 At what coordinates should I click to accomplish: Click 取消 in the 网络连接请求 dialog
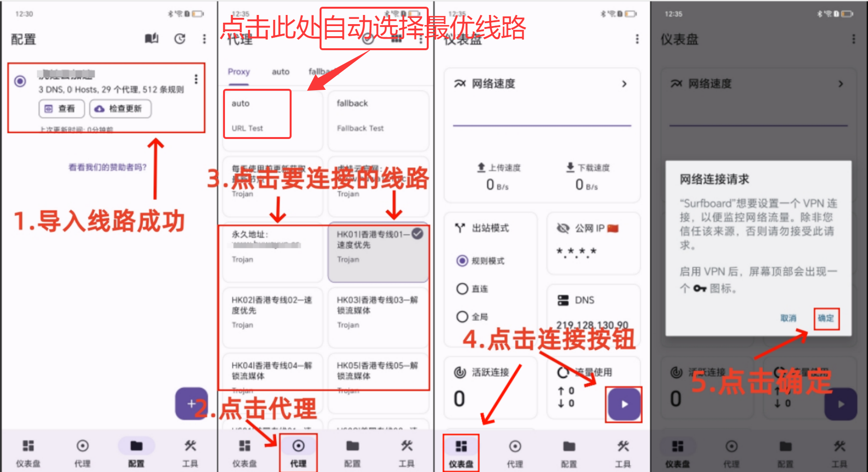pyautogui.click(x=788, y=319)
